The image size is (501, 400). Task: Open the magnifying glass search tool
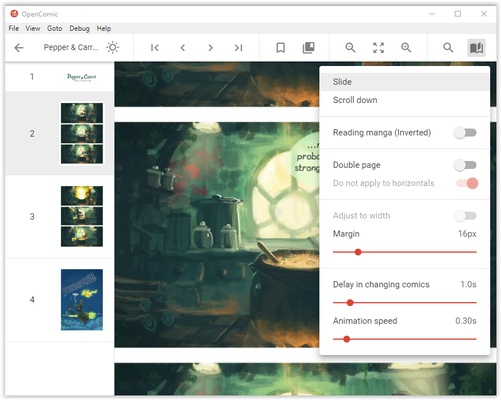click(x=448, y=48)
